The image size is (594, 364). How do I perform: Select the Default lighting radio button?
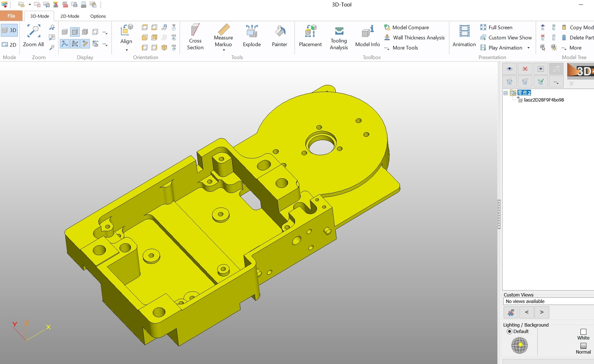510,332
